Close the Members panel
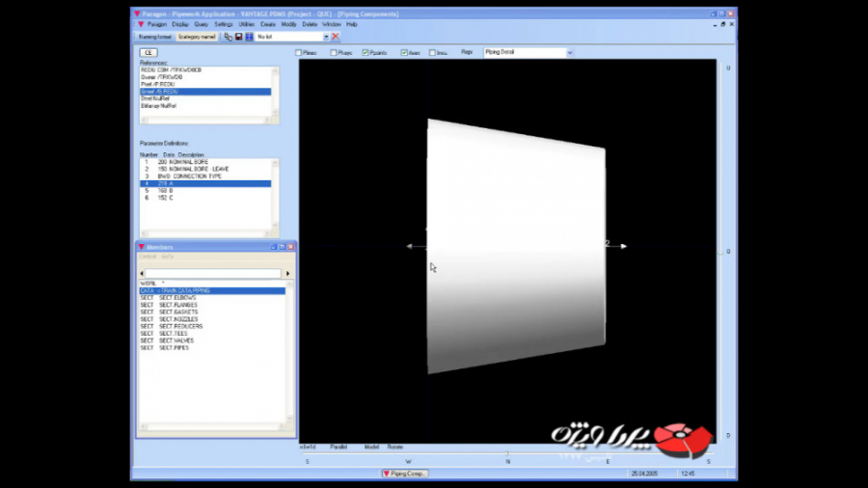This screenshot has width=868, height=488. pos(290,247)
